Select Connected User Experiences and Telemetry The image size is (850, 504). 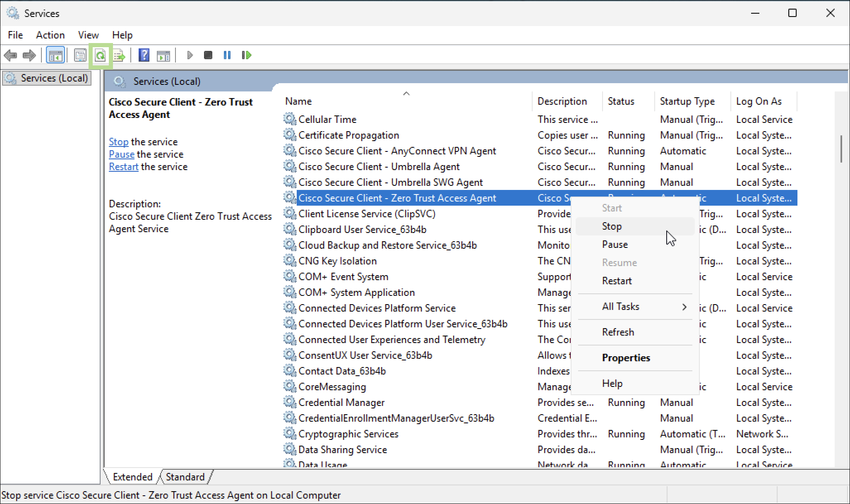click(392, 340)
